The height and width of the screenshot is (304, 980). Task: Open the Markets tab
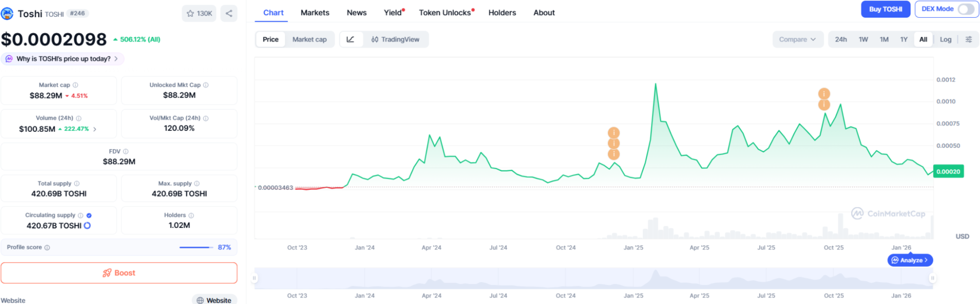pos(315,13)
